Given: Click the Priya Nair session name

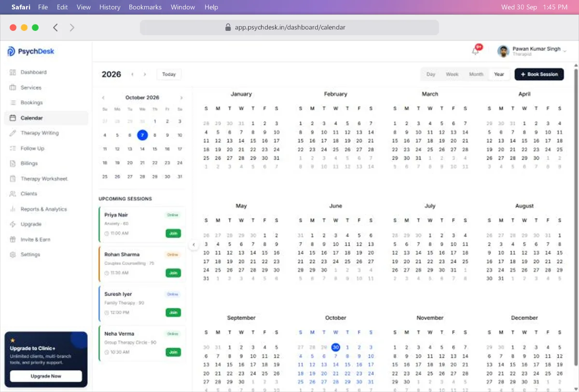Looking at the screenshot, I should (116, 215).
